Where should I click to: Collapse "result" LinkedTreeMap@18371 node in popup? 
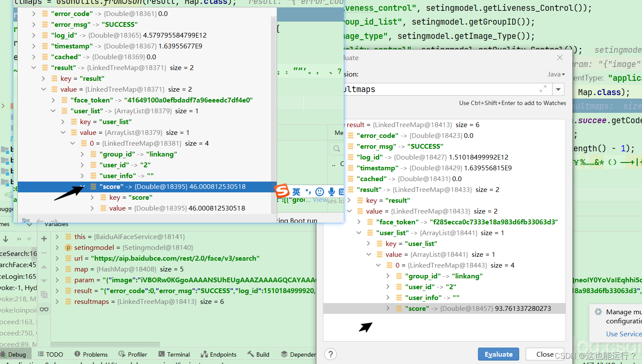(34, 68)
